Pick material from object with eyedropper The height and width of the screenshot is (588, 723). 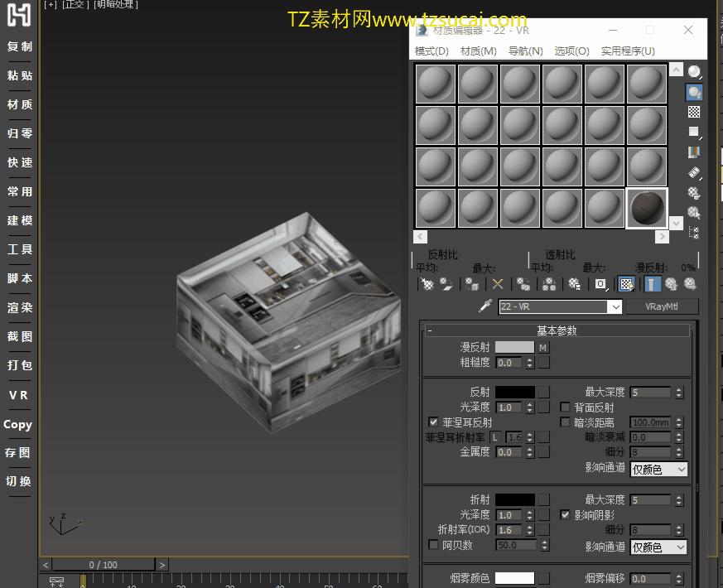coord(486,307)
